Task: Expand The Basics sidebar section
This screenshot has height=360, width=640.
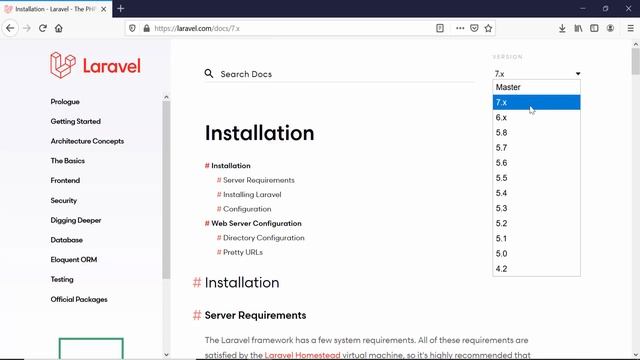Action: pyautogui.click(x=68, y=160)
